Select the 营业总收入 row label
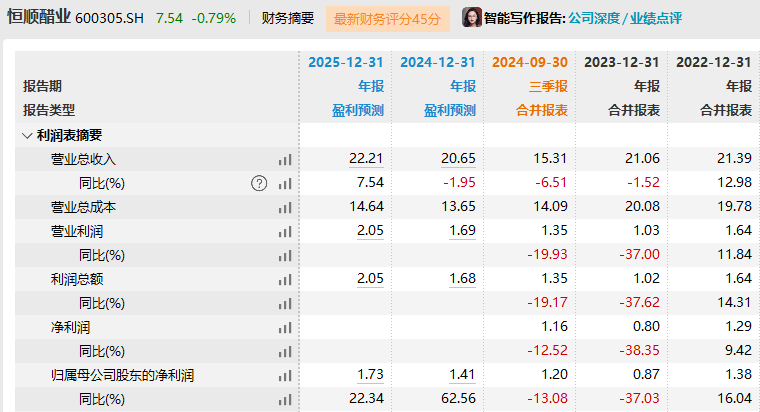The image size is (760, 412). point(83,159)
